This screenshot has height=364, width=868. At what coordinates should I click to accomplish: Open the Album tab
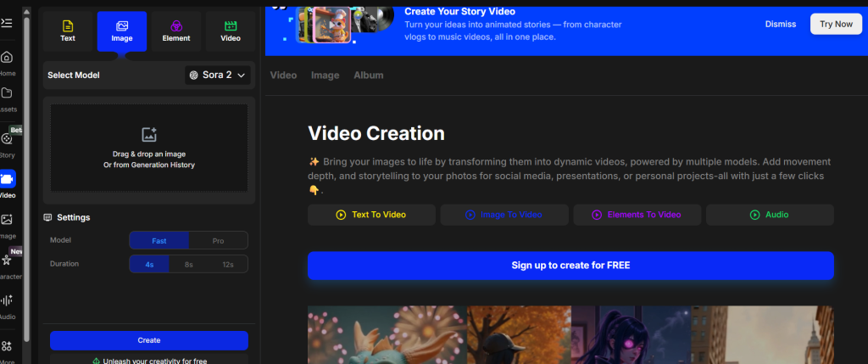point(368,76)
